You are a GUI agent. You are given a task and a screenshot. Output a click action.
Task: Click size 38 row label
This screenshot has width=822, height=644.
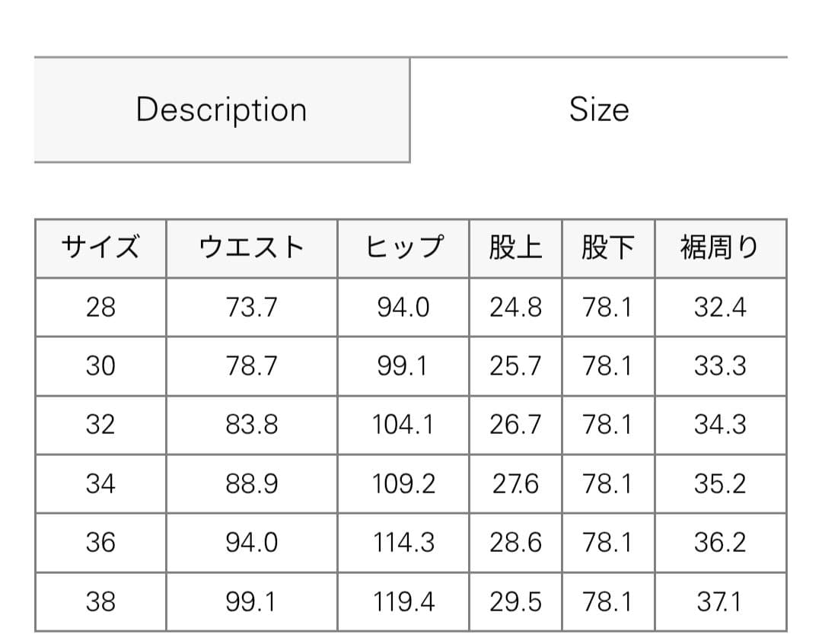point(100,601)
